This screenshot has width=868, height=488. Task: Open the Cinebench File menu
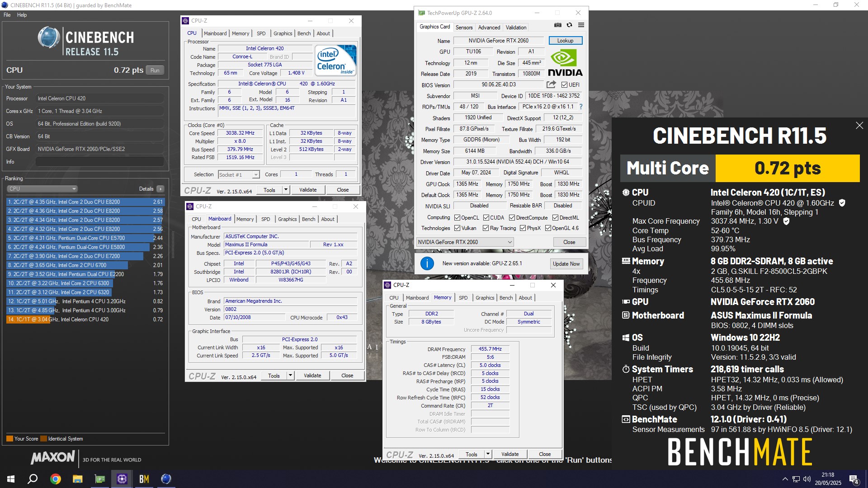pyautogui.click(x=7, y=15)
